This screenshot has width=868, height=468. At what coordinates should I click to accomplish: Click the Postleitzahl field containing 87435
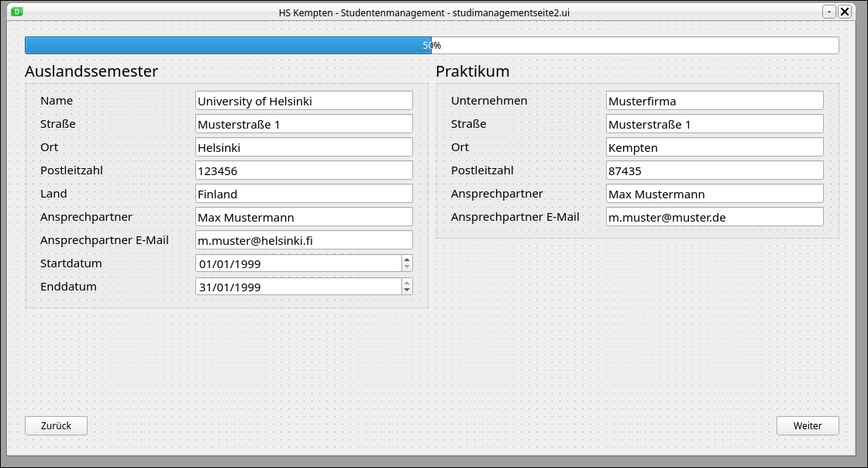pos(714,170)
